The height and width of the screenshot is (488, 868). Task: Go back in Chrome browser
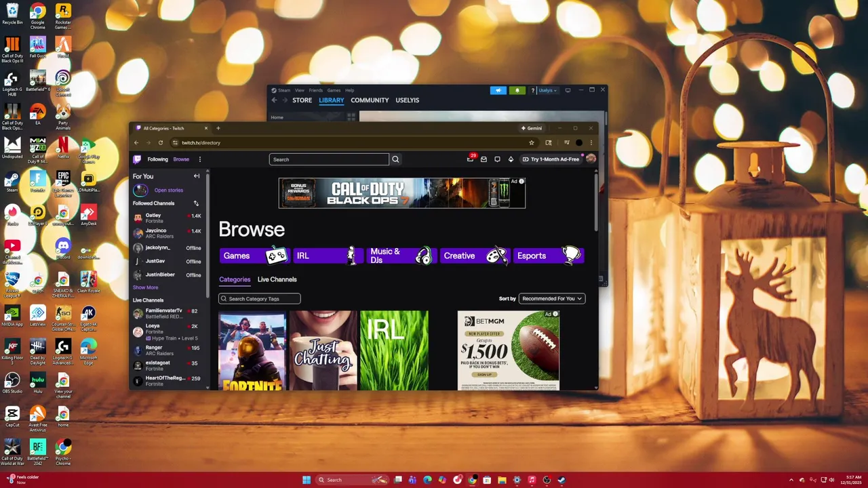(x=136, y=142)
